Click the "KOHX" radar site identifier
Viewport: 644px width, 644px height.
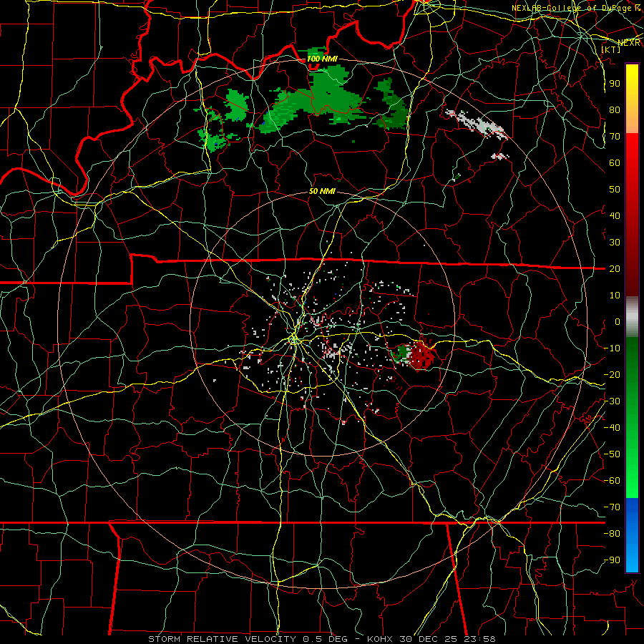click(x=380, y=639)
